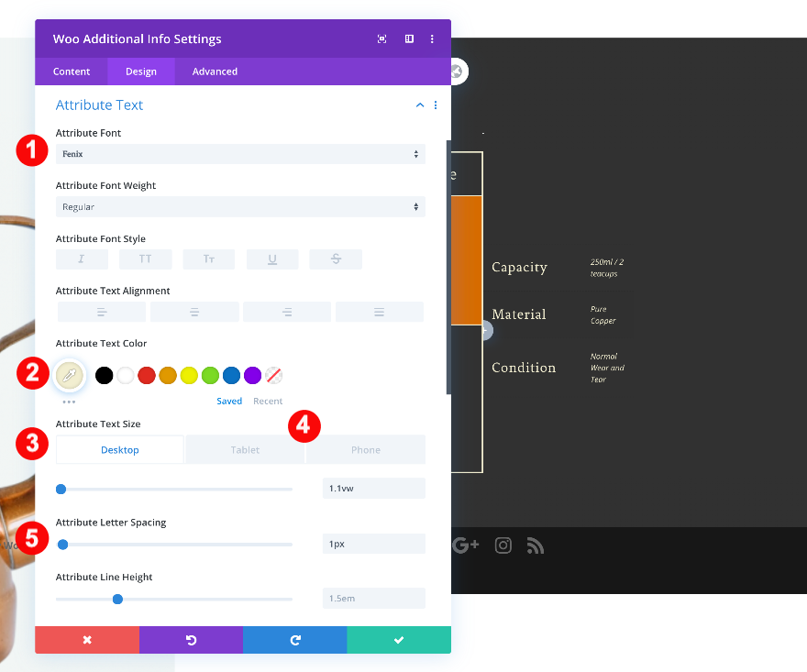This screenshot has width=807, height=672.
Task: Click the red discard changes X button
Action: point(87,640)
